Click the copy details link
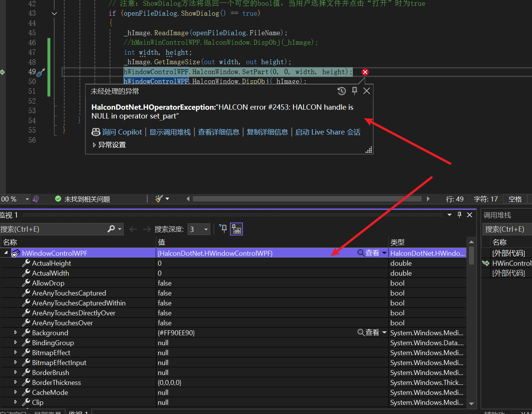This screenshot has width=532, height=414. point(267,132)
